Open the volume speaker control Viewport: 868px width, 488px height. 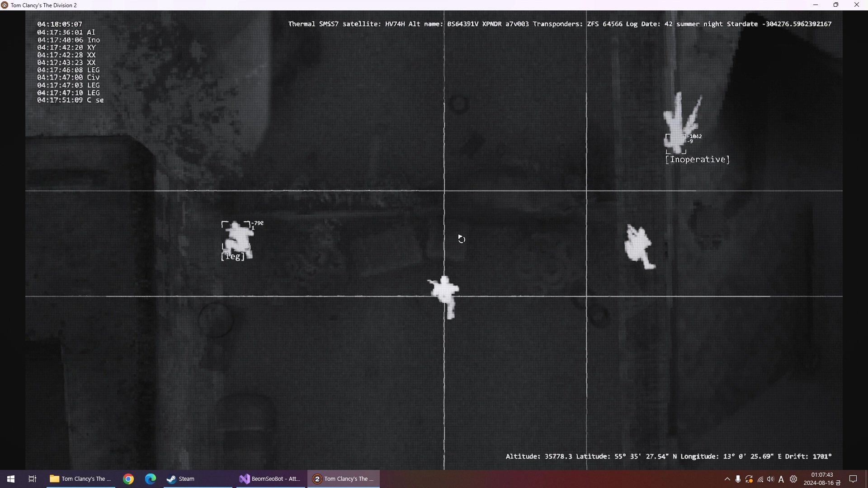point(771,479)
